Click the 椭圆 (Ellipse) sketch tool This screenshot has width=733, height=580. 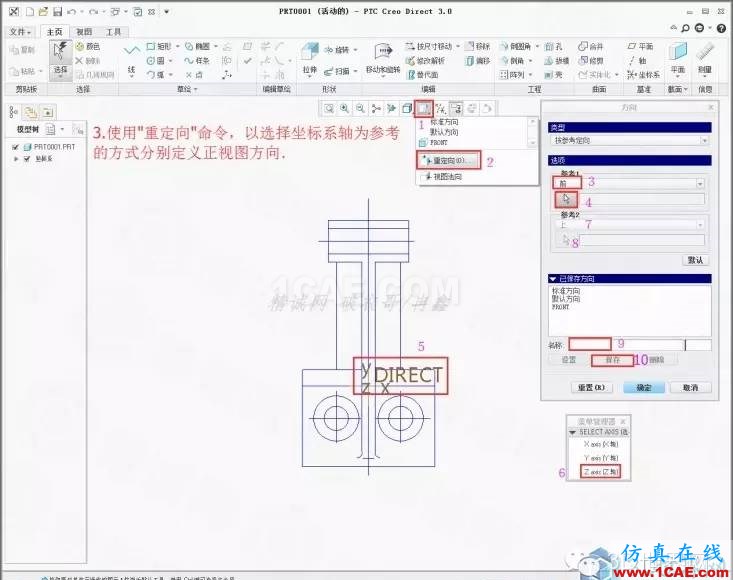click(197, 46)
